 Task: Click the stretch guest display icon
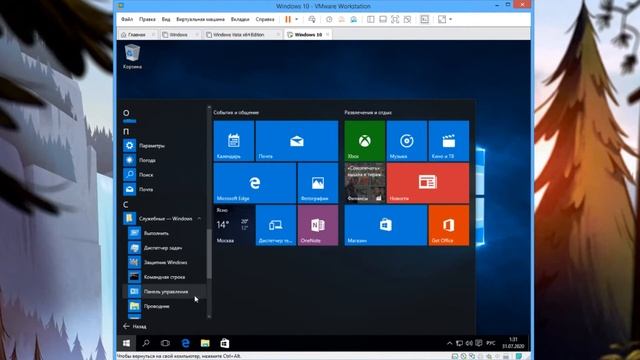coord(442,19)
